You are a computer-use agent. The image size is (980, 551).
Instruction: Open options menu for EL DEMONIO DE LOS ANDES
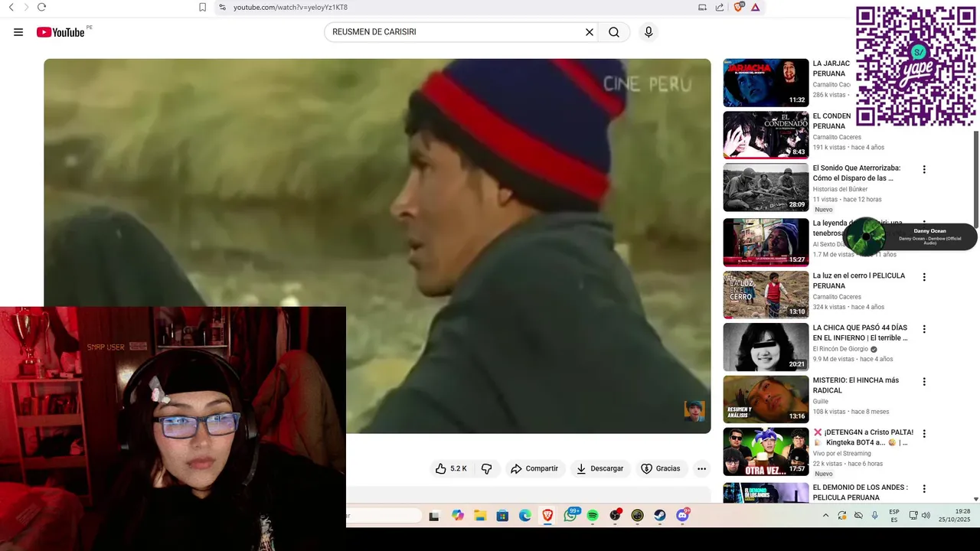click(x=924, y=488)
